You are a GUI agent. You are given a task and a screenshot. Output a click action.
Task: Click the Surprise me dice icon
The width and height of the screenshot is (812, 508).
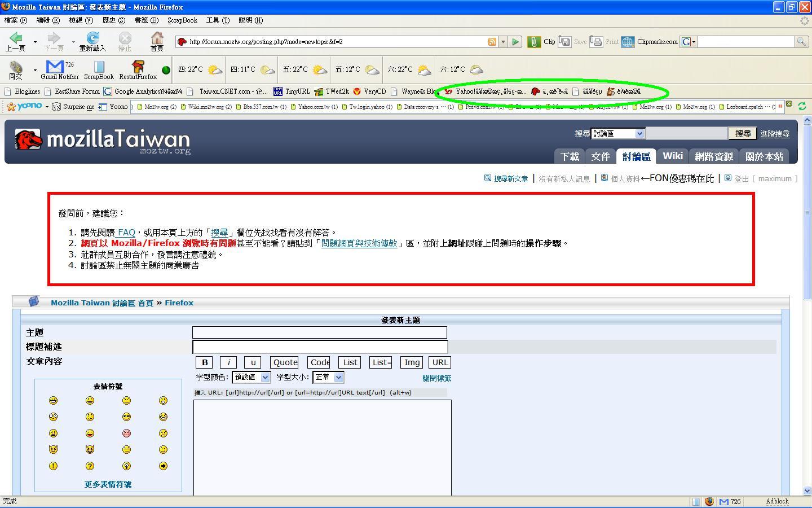[56, 107]
